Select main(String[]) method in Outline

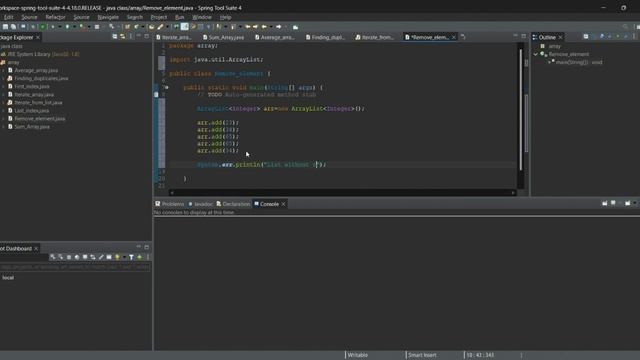tap(579, 62)
